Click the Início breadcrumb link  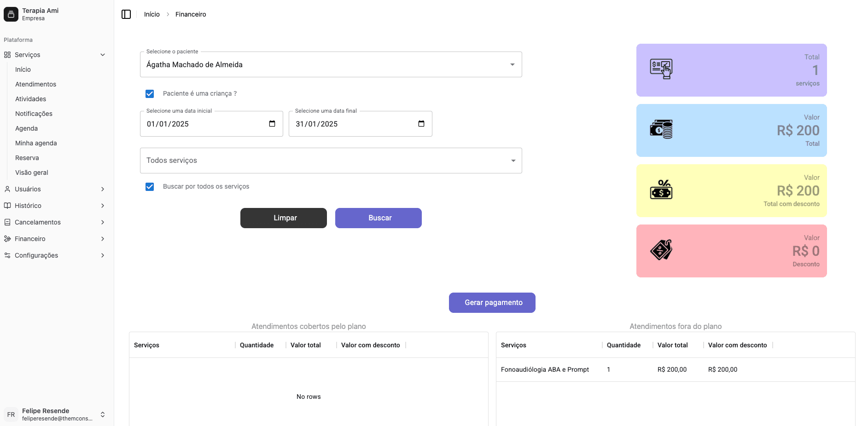coord(151,14)
